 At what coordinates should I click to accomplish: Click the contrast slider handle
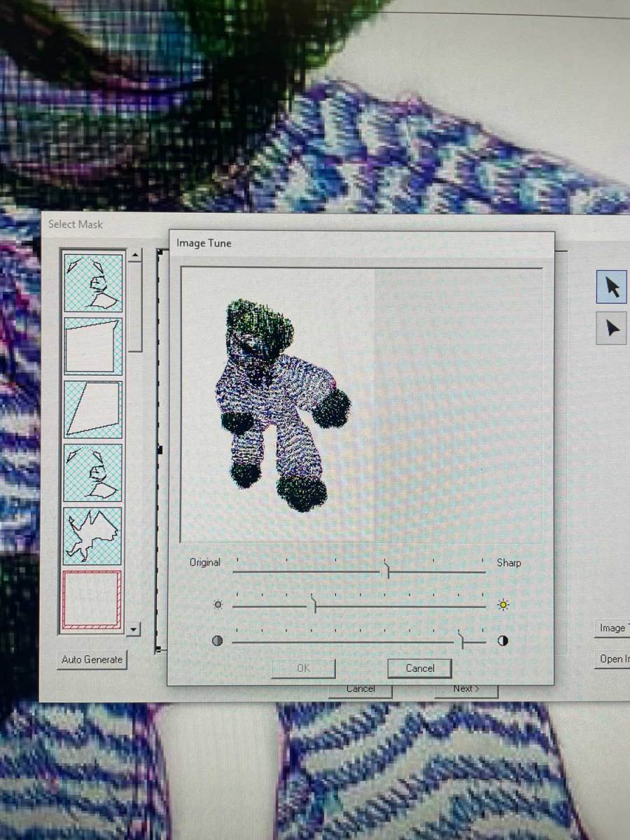click(461, 639)
